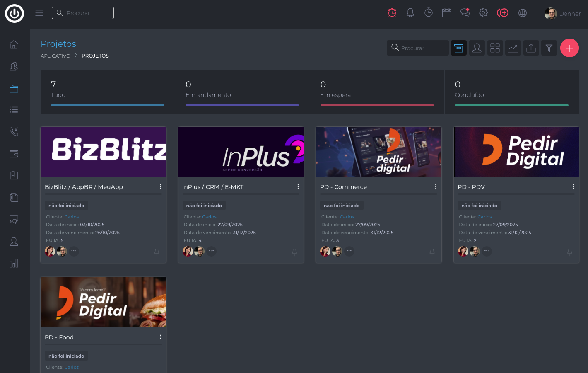Open the three-dot menu on PD - Commerce
This screenshot has height=373, width=588.
(x=436, y=187)
